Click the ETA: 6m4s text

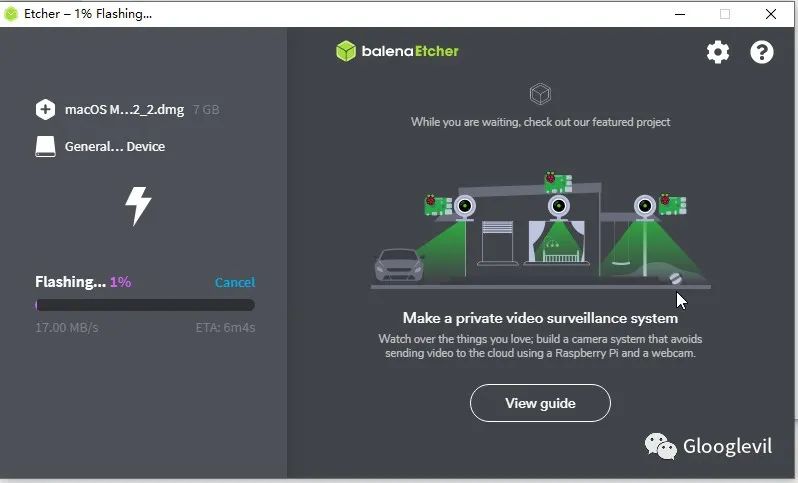point(225,328)
